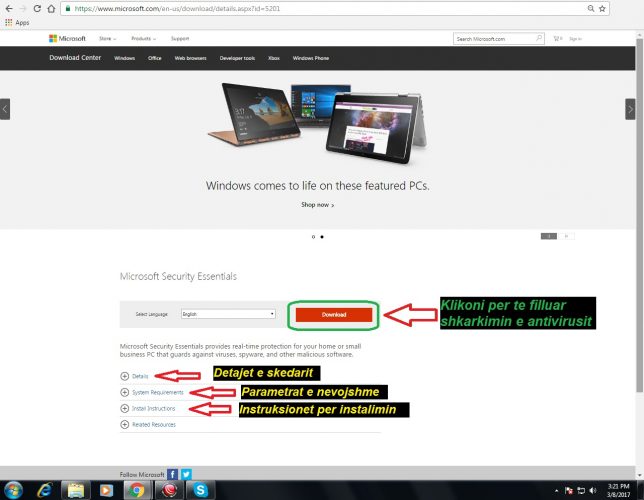
Task: Switch to Chrome in taskbar
Action: pyautogui.click(x=137, y=490)
